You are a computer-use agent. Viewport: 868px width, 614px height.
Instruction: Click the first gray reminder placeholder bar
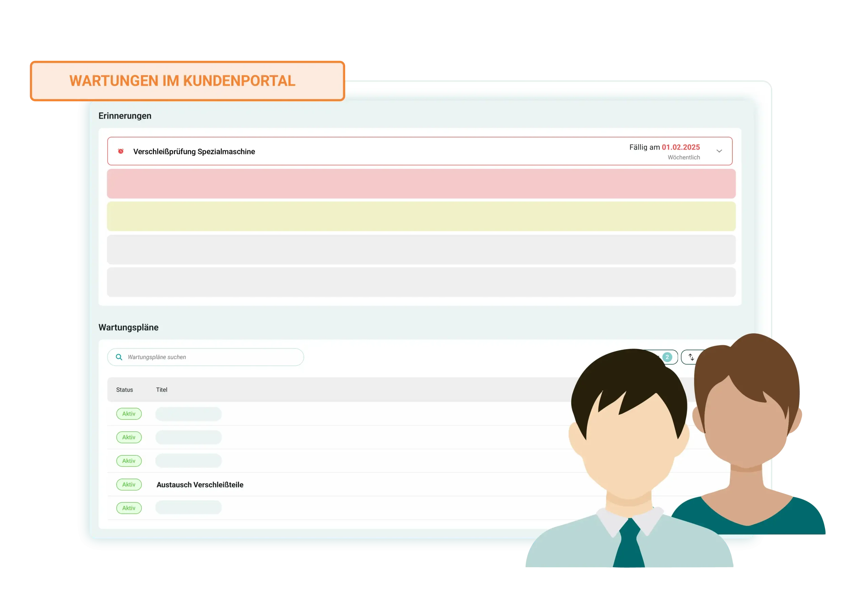tap(421, 250)
